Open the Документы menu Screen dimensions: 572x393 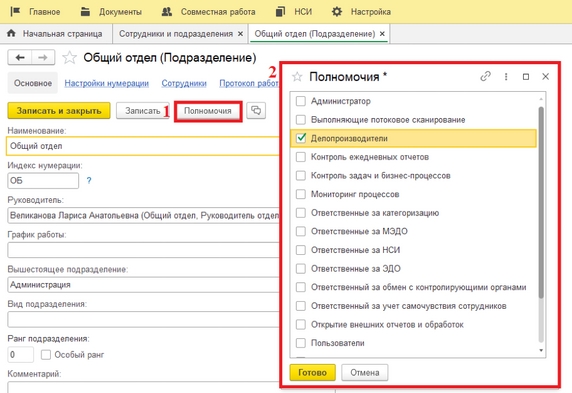120,12
